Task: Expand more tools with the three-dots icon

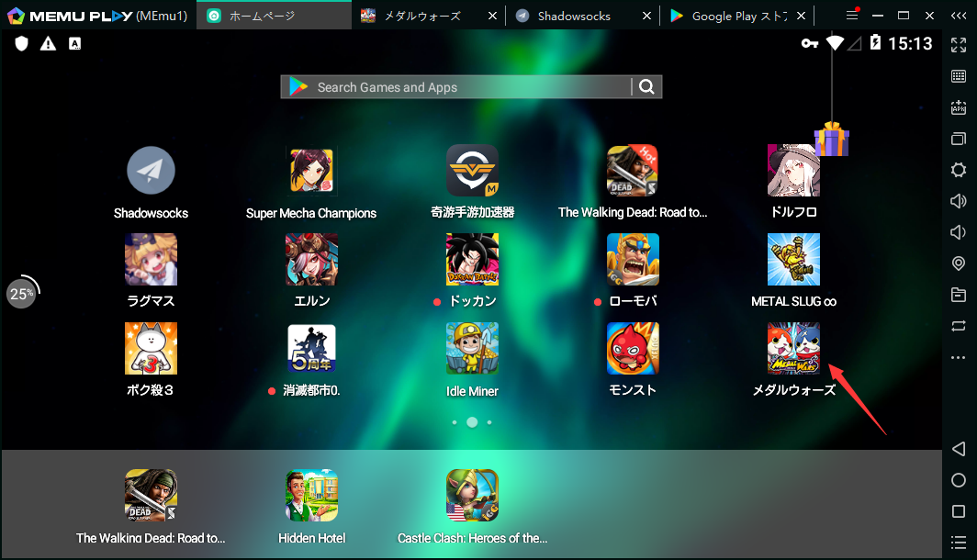Action: (x=959, y=357)
